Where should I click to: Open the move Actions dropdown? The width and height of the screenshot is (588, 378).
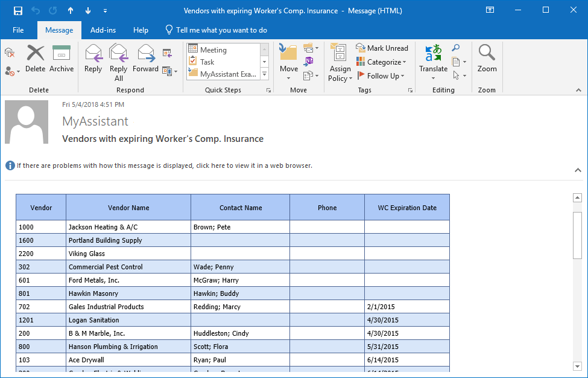point(311,75)
